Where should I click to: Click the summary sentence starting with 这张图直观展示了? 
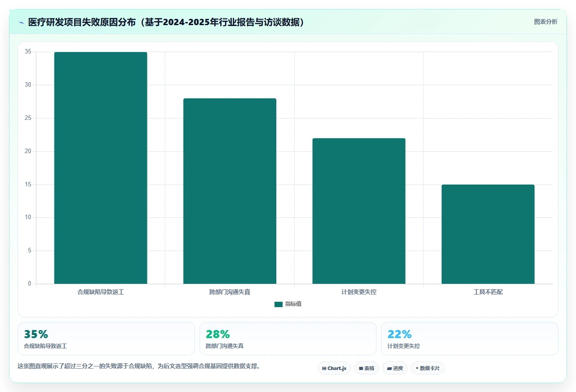click(139, 366)
